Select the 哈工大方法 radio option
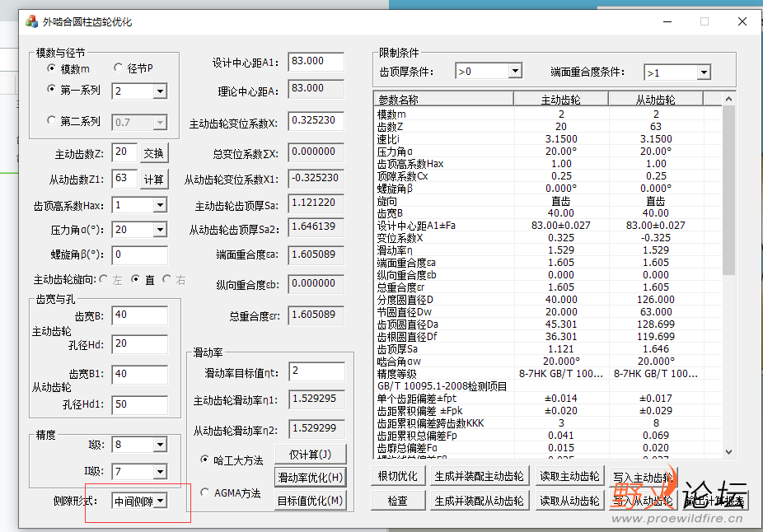 [205, 460]
